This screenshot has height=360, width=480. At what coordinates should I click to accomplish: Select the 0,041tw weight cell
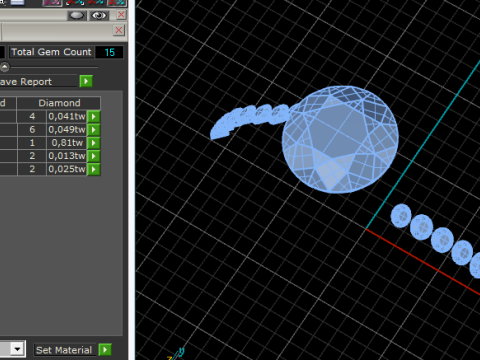[67, 116]
